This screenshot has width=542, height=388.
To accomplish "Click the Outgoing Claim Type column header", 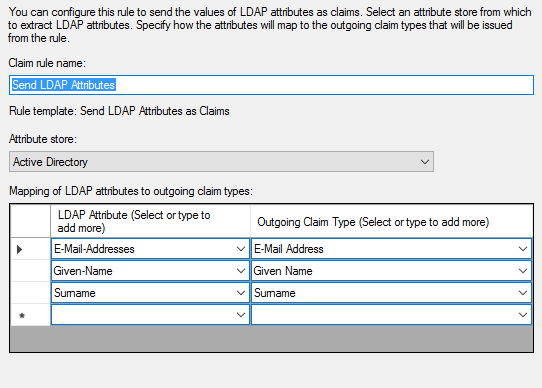I will pyautogui.click(x=391, y=221).
